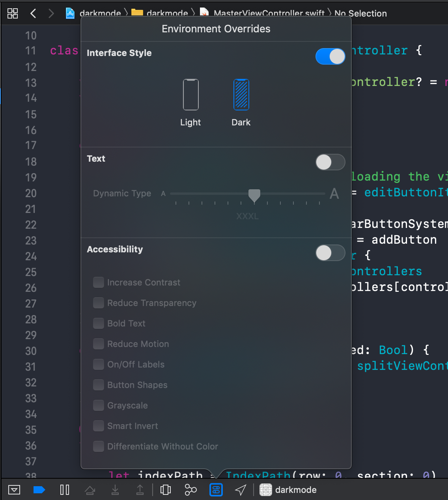This screenshot has width=448, height=500.
Task: Pause program execution
Action: pyautogui.click(x=65, y=490)
